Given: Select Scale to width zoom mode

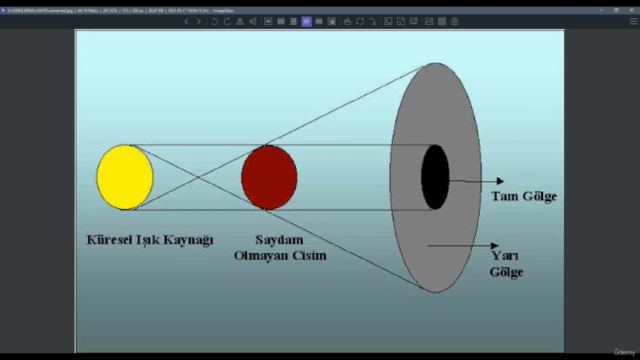Looking at the screenshot, I should tap(281, 22).
